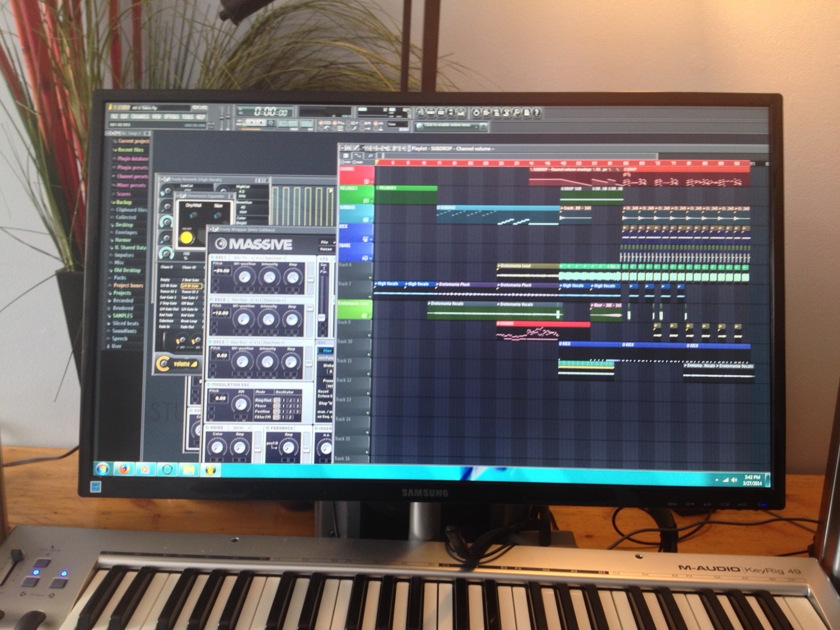
Task: Toggle OSC1 on/off in Massive
Action: pyautogui.click(x=212, y=258)
